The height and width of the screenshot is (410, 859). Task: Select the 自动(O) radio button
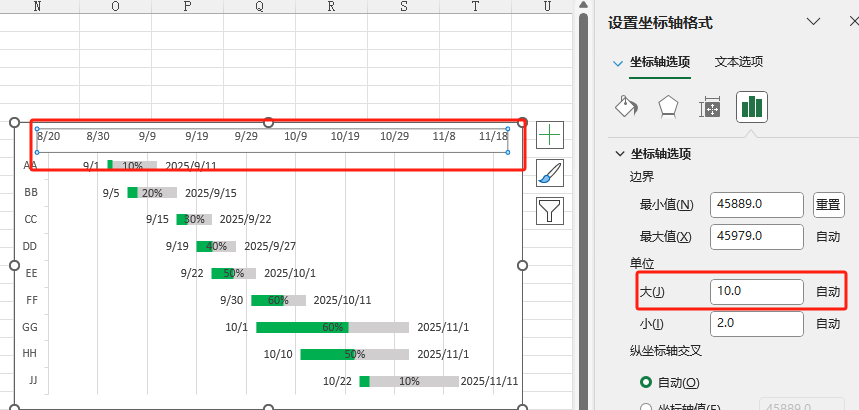coord(646,383)
